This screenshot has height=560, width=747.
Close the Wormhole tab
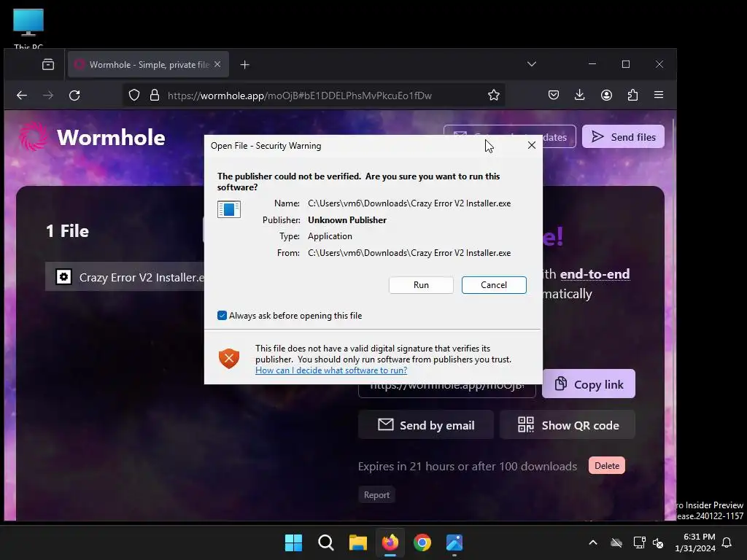click(217, 64)
